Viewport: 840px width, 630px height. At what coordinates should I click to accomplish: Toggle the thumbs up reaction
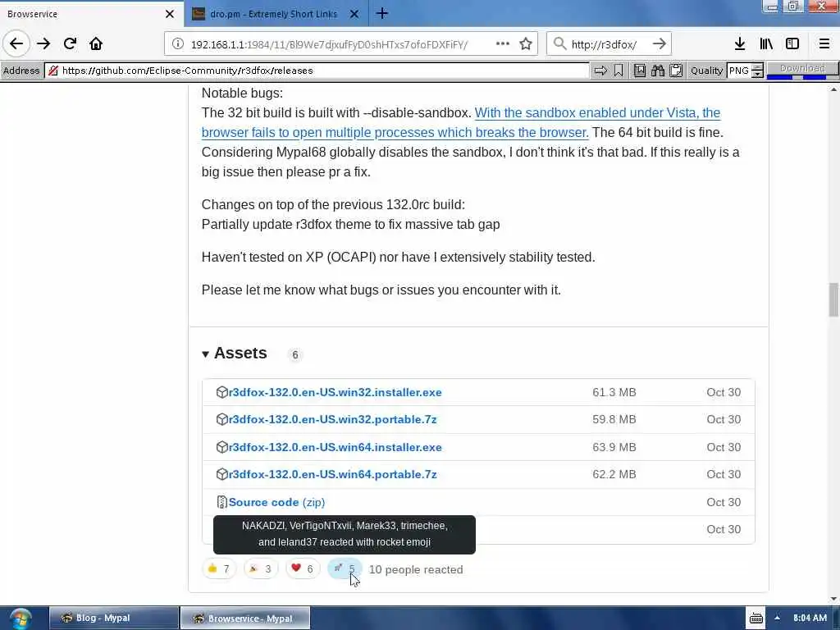tap(218, 569)
